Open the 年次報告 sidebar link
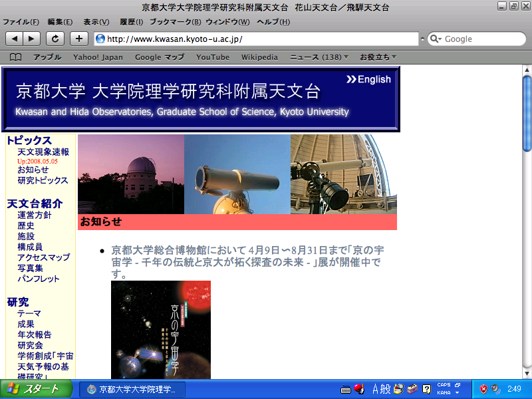Viewport: 532px width, 399px height. 35,335
